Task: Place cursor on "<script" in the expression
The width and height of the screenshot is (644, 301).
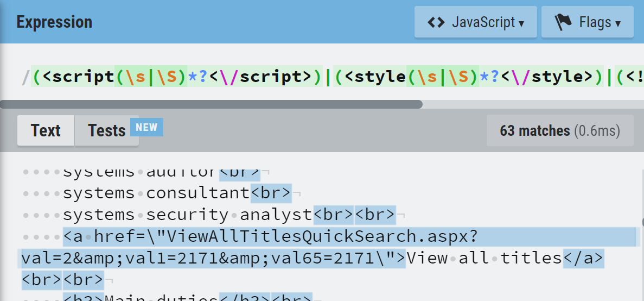Action: point(78,77)
